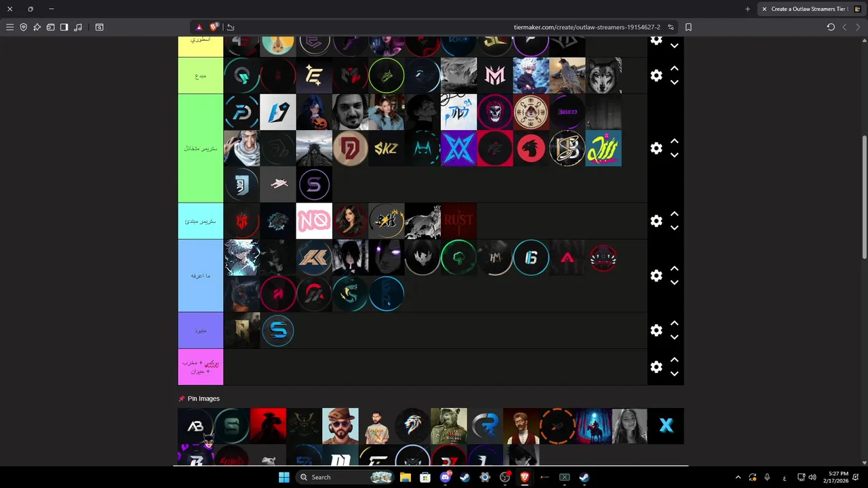
Task: Select the cyan ستريمر مبتدئ tier label
Action: (x=201, y=221)
